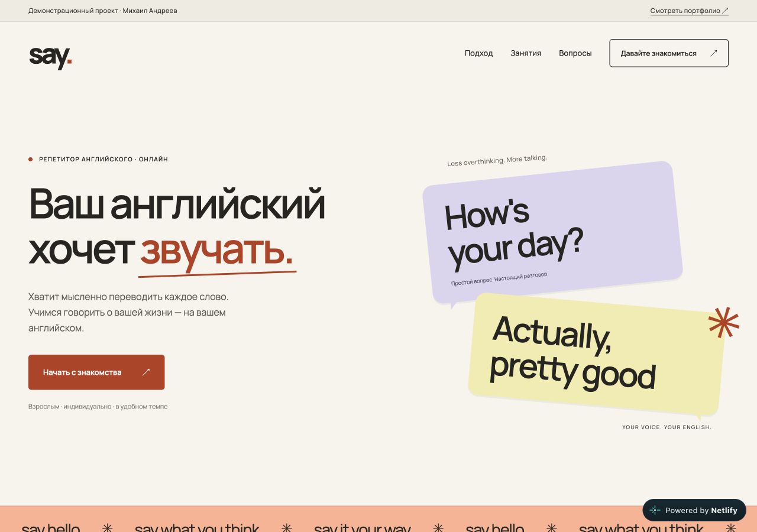Click Простой вопрос. Настоящий разговор. caption
This screenshot has width=757, height=532.
500,279
